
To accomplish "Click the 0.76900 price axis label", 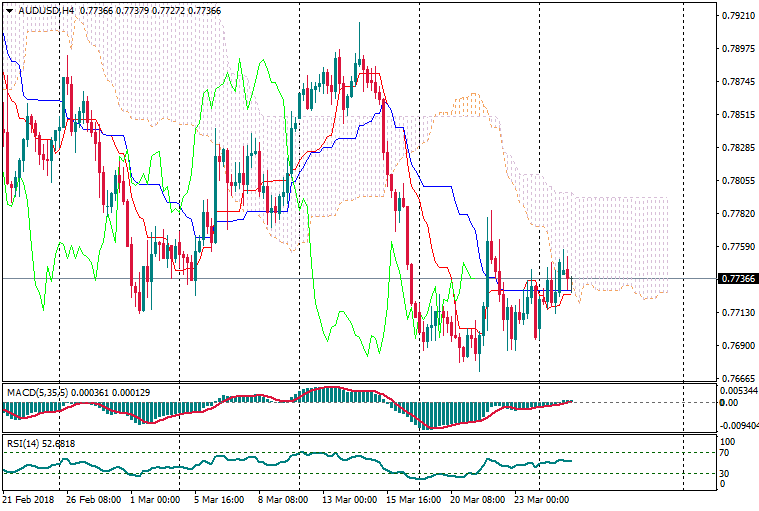I will (736, 346).
